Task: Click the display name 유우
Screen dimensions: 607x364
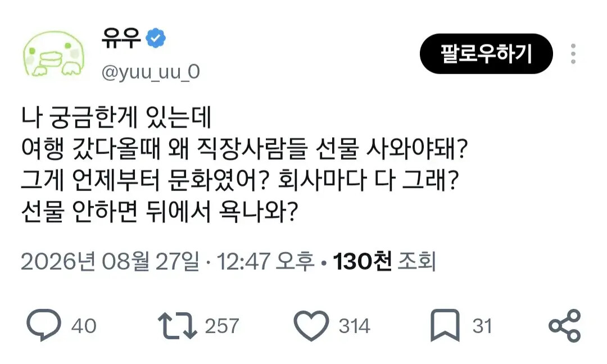Action: pos(121,38)
